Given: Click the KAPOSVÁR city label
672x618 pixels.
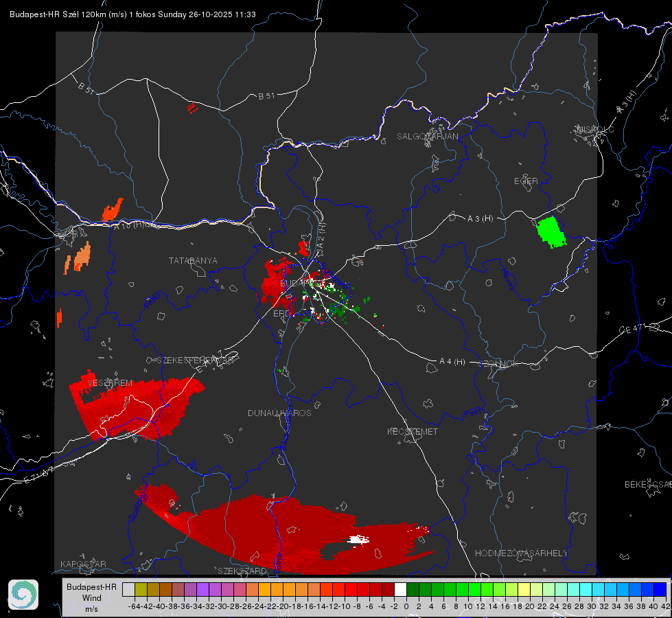Looking at the screenshot, I should tap(83, 564).
